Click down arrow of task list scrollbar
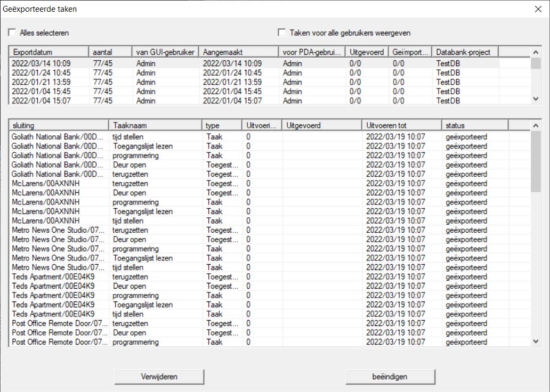Screen dimensions: 550x392 coord(536,341)
